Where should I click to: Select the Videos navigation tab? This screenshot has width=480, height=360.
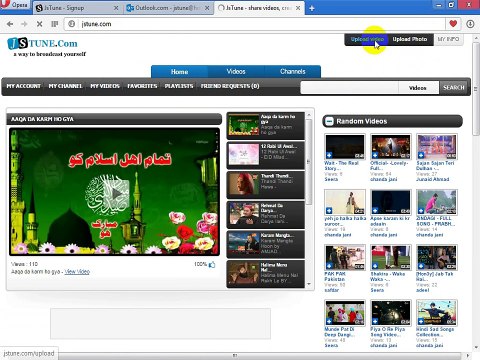236,72
